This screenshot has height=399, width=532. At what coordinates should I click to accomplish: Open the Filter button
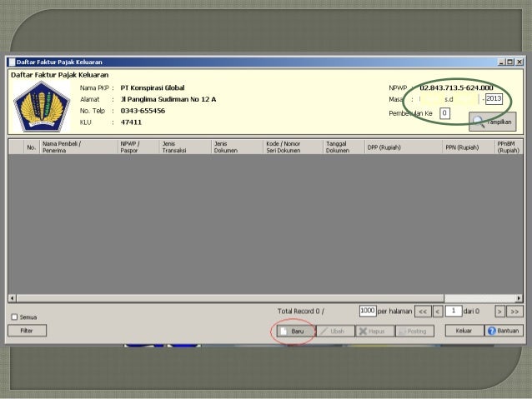27,331
